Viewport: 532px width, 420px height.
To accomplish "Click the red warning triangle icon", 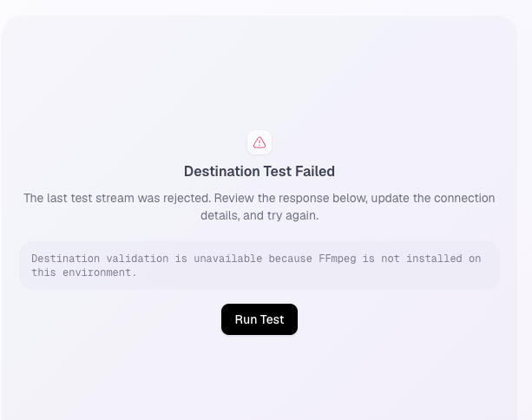I will (x=259, y=142).
